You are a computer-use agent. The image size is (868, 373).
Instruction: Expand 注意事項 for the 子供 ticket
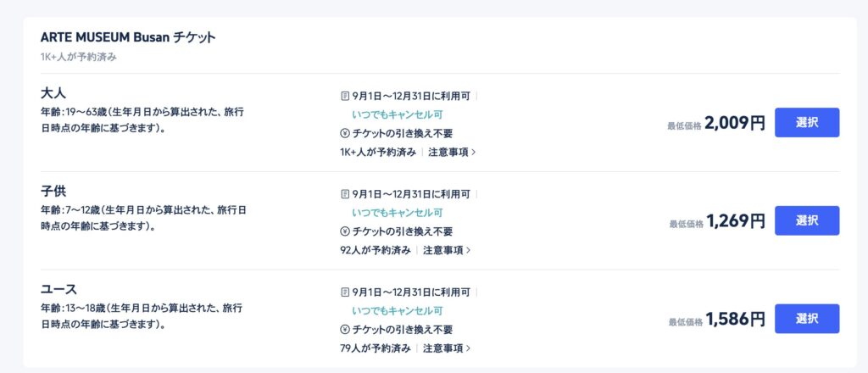[x=447, y=250]
